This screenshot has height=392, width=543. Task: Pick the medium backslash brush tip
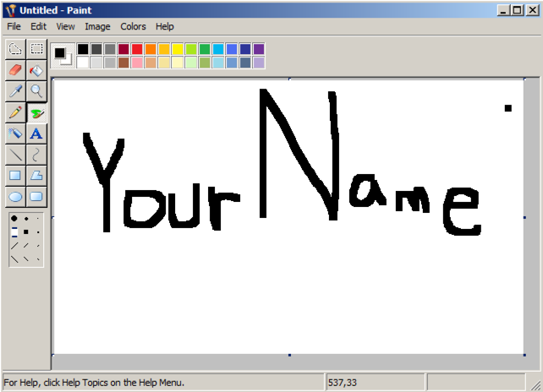(x=26, y=259)
